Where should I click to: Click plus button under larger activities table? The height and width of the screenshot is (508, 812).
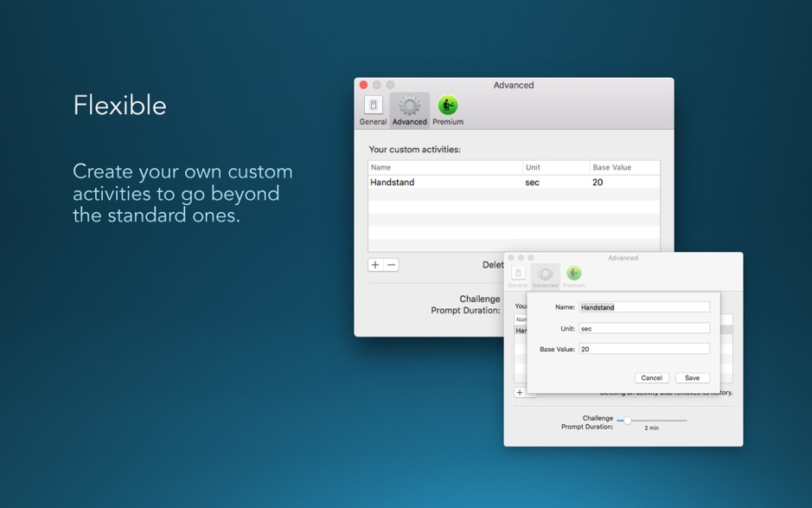(x=375, y=265)
